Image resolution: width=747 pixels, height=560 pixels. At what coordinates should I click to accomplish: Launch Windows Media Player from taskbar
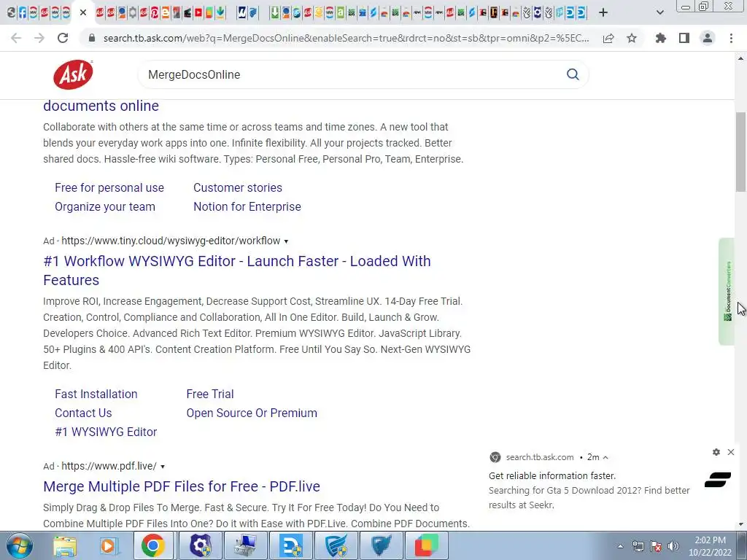(x=108, y=546)
